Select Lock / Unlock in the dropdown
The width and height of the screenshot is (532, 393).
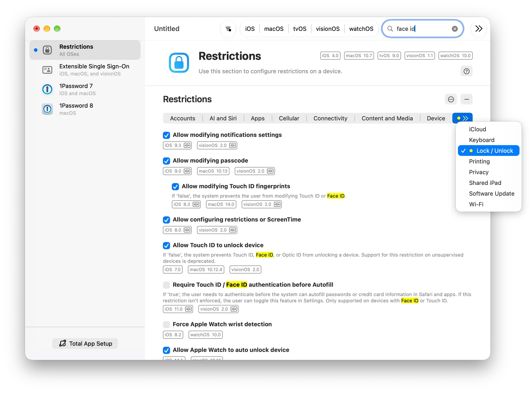pyautogui.click(x=488, y=151)
